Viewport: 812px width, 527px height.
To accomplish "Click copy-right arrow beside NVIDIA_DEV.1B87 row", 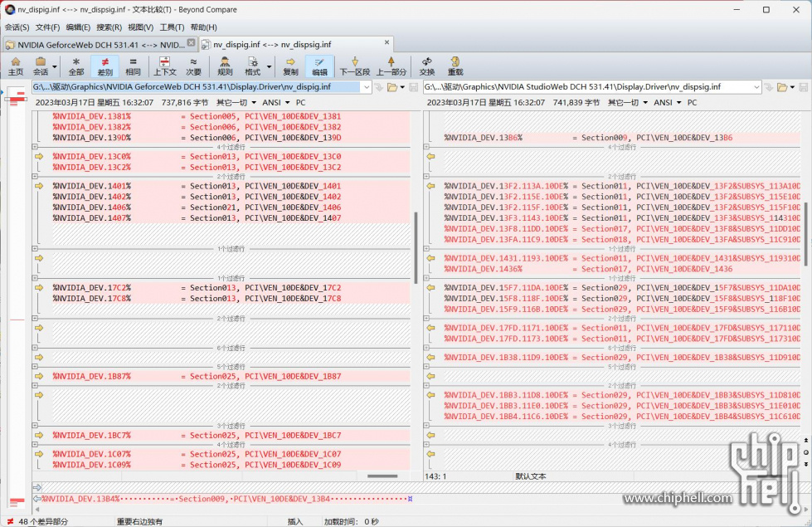I will click(x=39, y=376).
